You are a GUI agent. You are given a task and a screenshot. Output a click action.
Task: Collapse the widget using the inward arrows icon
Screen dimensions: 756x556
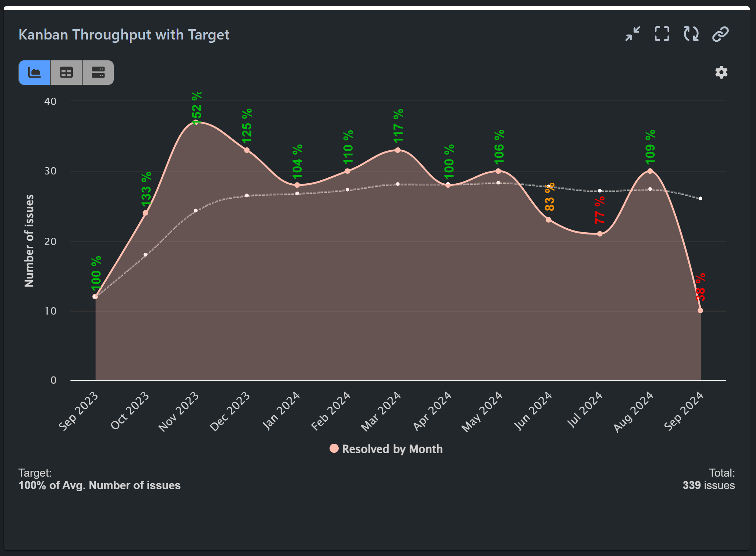[632, 34]
